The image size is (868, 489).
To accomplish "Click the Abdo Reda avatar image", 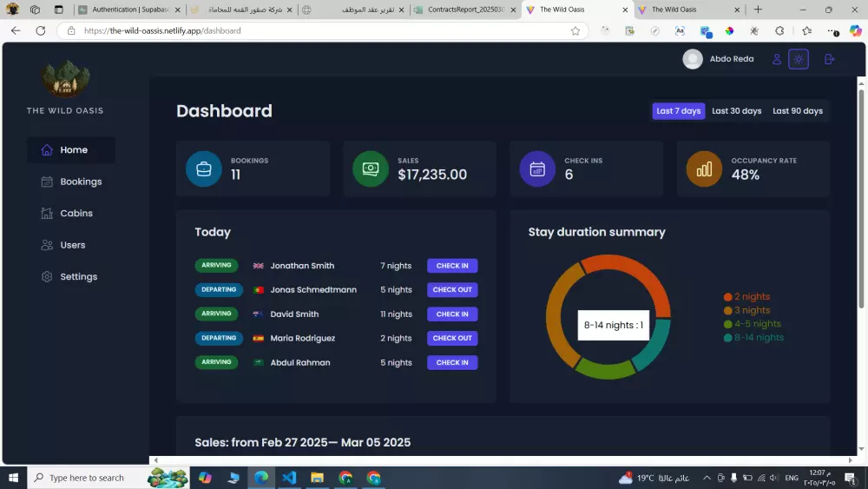I will tap(693, 59).
